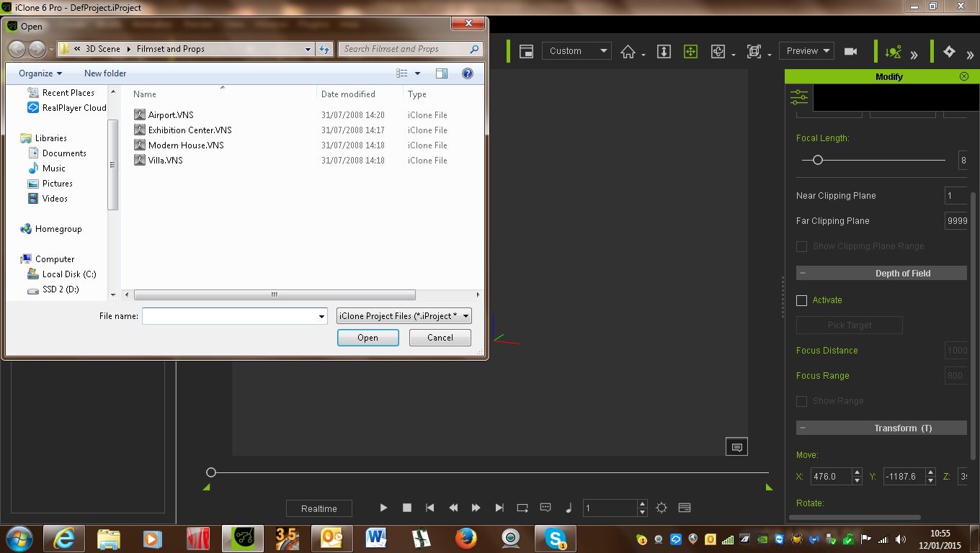This screenshot has height=553, width=980.
Task: Open the Custom camera dropdown
Action: click(576, 51)
